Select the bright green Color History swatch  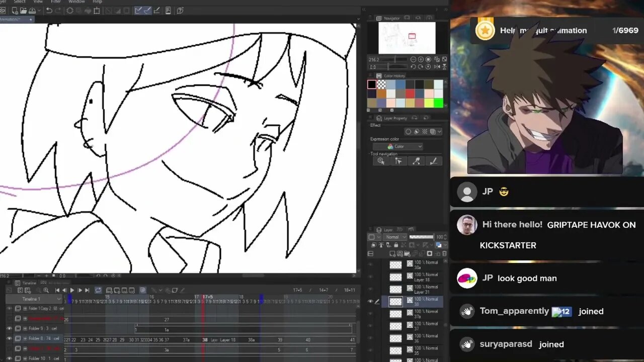(x=439, y=103)
